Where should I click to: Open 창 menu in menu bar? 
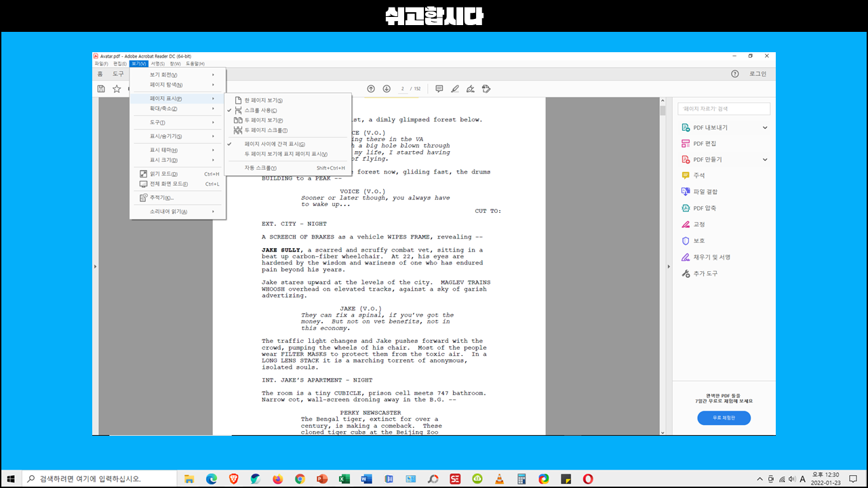click(175, 64)
